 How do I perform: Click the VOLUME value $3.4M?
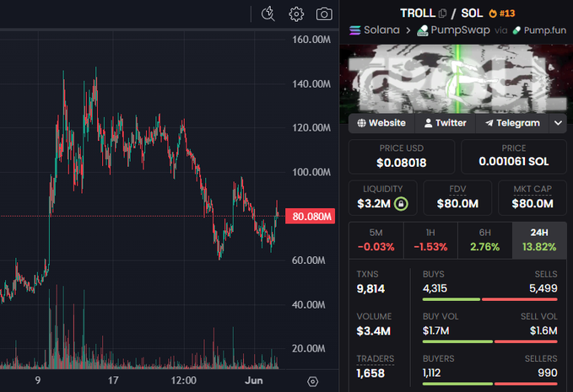pos(374,331)
